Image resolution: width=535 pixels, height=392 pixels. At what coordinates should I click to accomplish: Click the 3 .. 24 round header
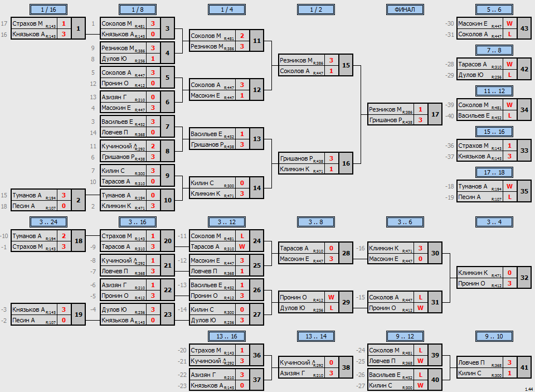(x=48, y=222)
